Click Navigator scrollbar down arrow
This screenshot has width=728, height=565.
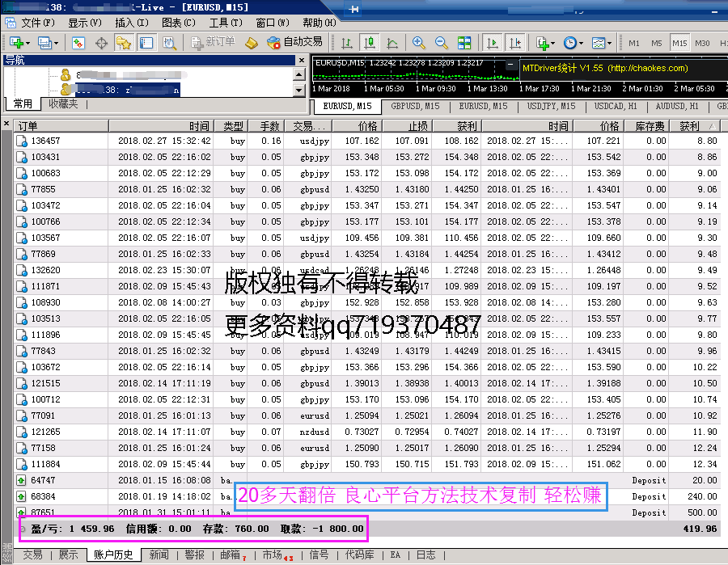[299, 90]
